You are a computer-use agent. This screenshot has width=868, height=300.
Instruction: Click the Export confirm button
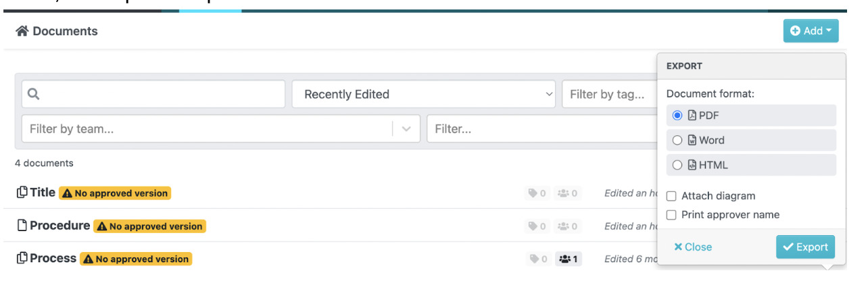pyautogui.click(x=805, y=247)
